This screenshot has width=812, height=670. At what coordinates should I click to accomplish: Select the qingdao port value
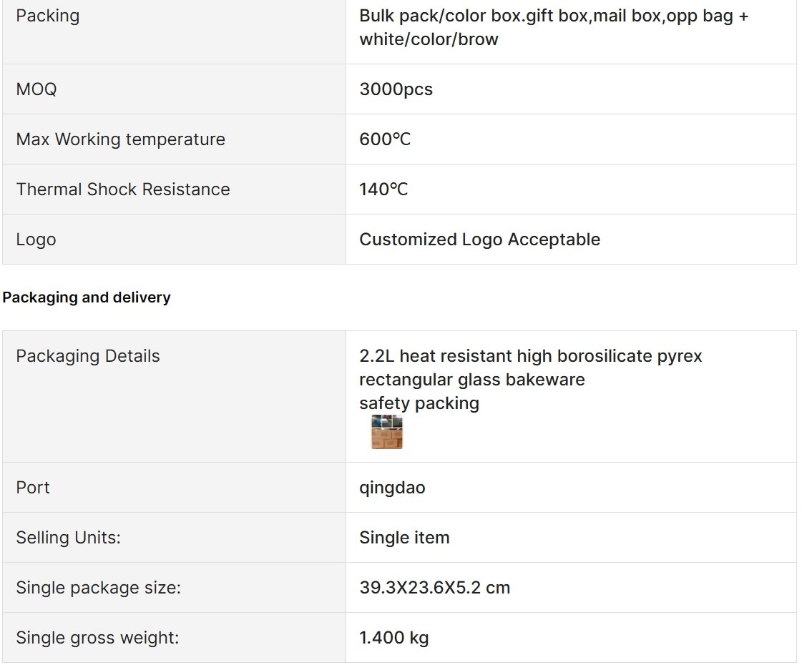[392, 488]
